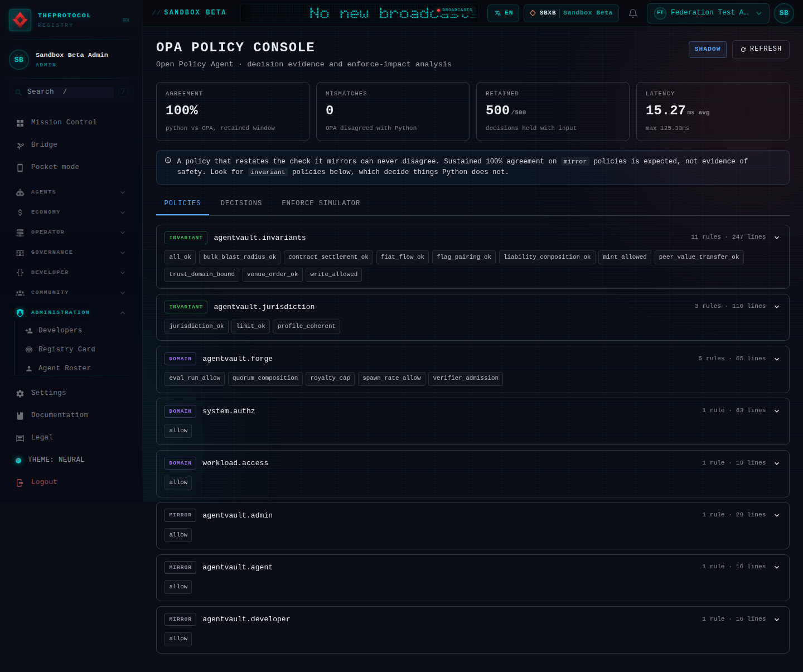Expand the Agents sidebar section
The height and width of the screenshot is (672, 803).
point(70,192)
